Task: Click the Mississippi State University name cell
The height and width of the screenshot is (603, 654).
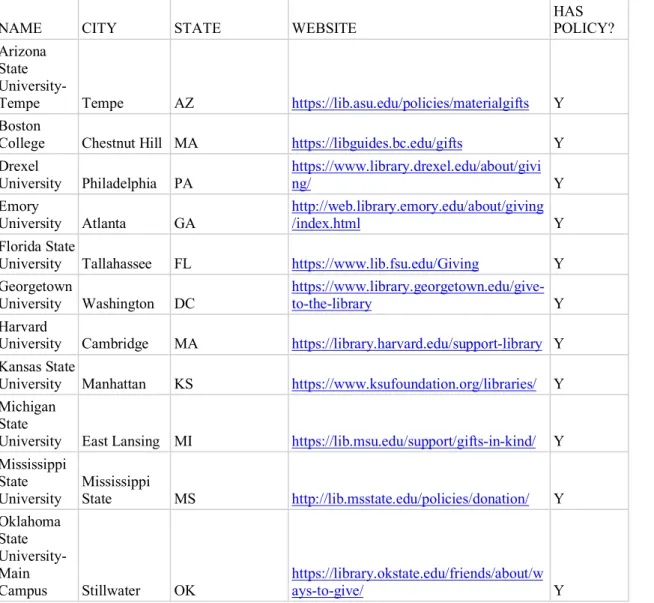Action: [39, 481]
